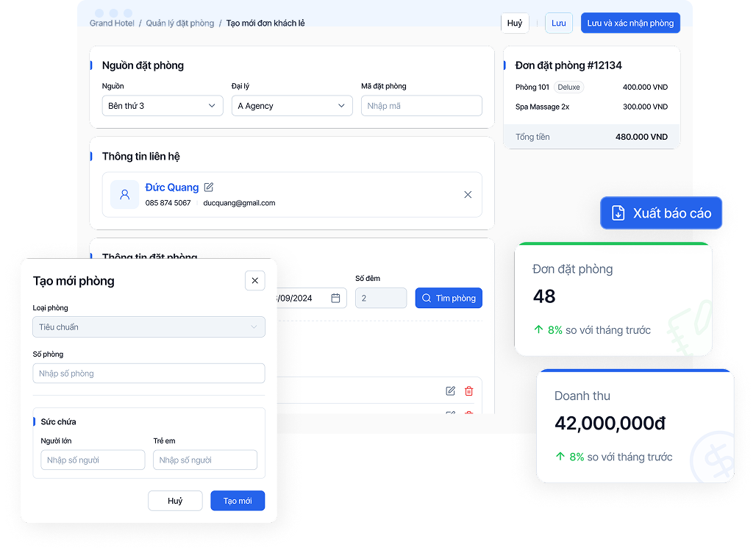756x553 pixels.
Task: Click the edit pencil icon beside Đức Quang
Action: tap(209, 188)
